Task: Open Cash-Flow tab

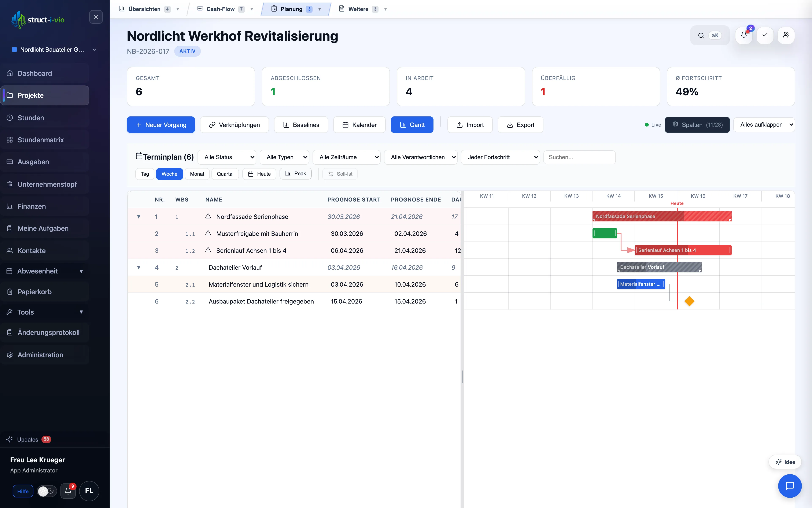Action: pos(225,9)
